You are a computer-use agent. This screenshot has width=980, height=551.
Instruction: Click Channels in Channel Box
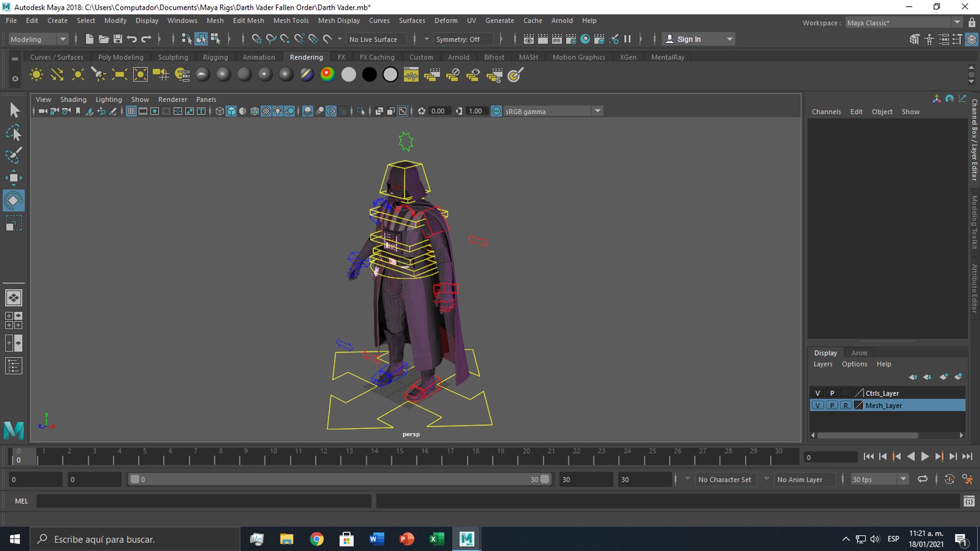[826, 112]
